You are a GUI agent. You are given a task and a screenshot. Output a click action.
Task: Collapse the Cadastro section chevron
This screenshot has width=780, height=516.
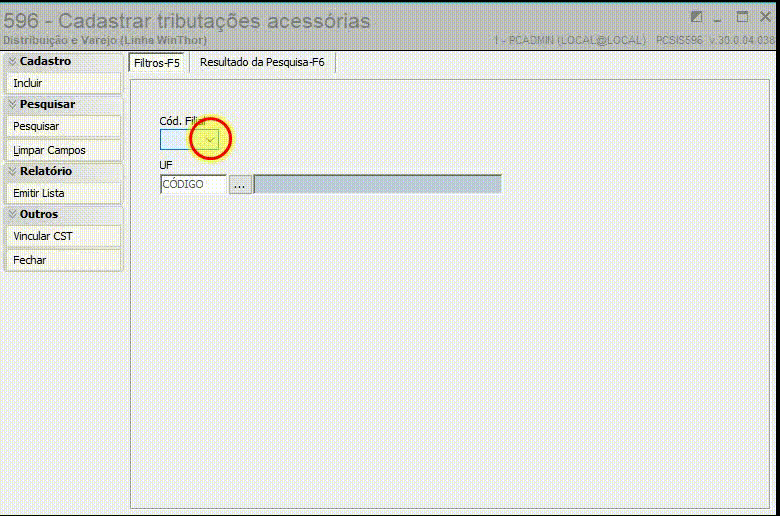(x=12, y=61)
